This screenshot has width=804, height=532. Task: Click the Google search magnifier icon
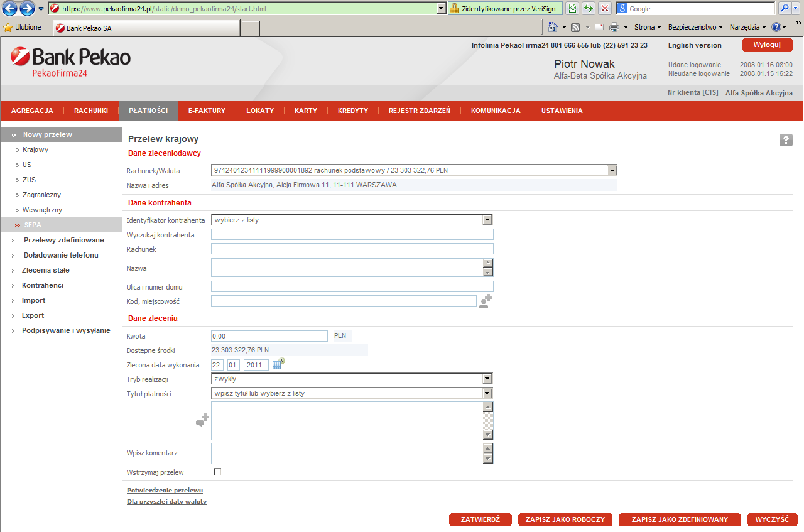tap(785, 8)
